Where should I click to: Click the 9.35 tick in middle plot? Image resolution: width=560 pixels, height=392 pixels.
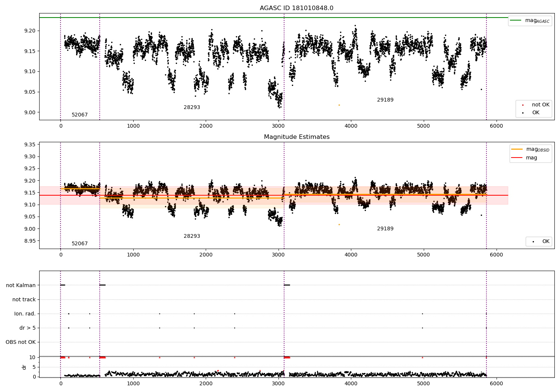click(x=30, y=144)
